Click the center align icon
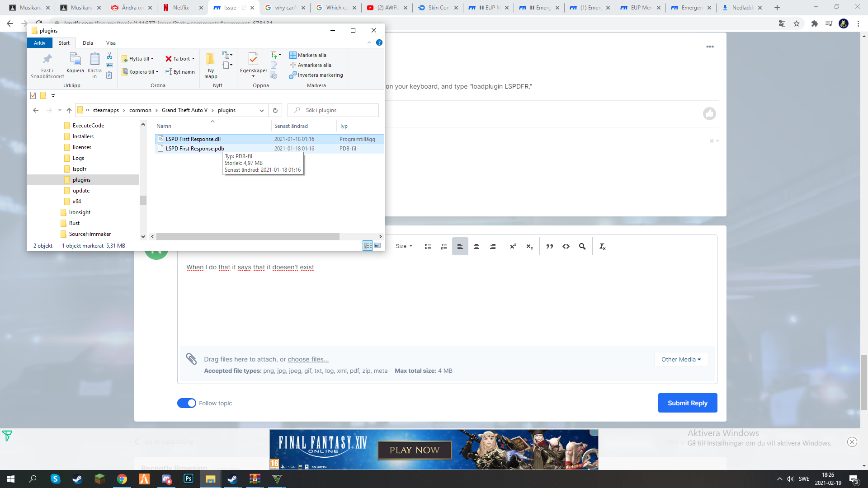Viewport: 868px width, 488px height. tap(476, 246)
